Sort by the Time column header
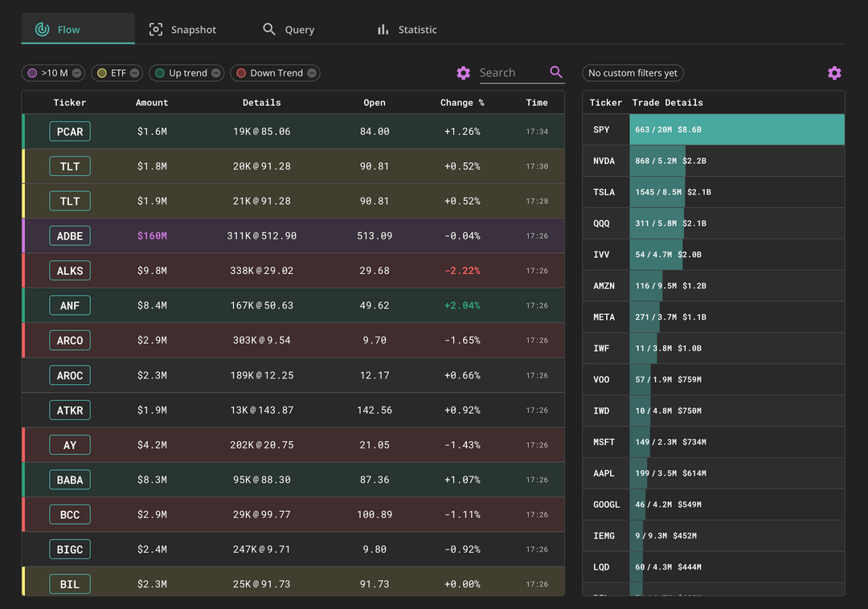The image size is (868, 609). pos(537,102)
